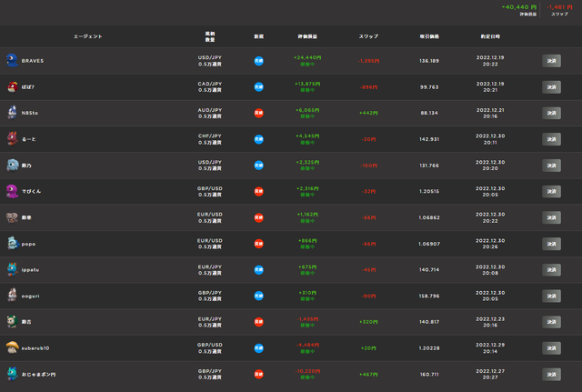This screenshot has height=392, width=582.
Task: Select the ippatu agent avatar
Action: (x=12, y=269)
